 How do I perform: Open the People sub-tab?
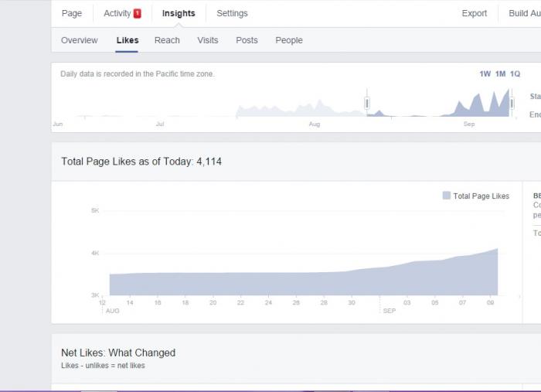[289, 40]
